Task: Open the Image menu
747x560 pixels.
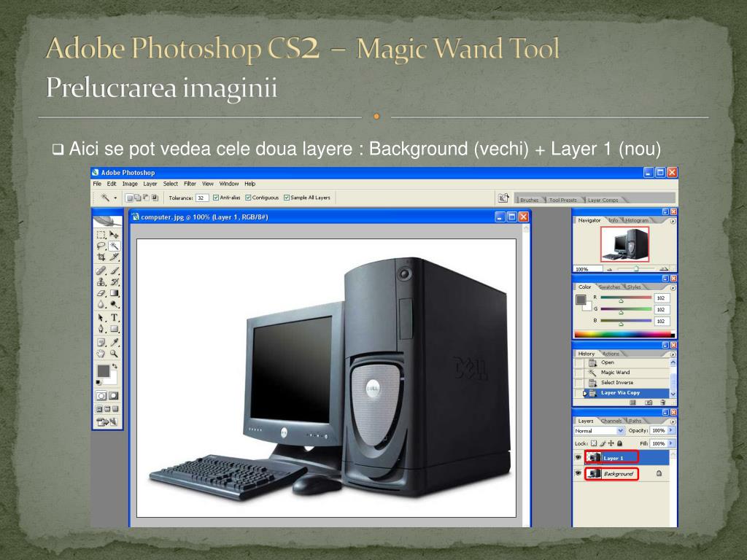Action: click(x=130, y=184)
